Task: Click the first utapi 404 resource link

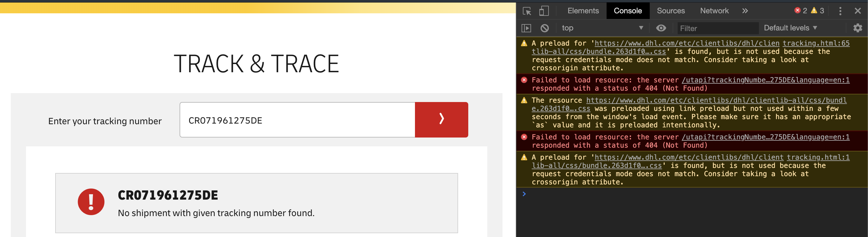Action: coord(765,80)
